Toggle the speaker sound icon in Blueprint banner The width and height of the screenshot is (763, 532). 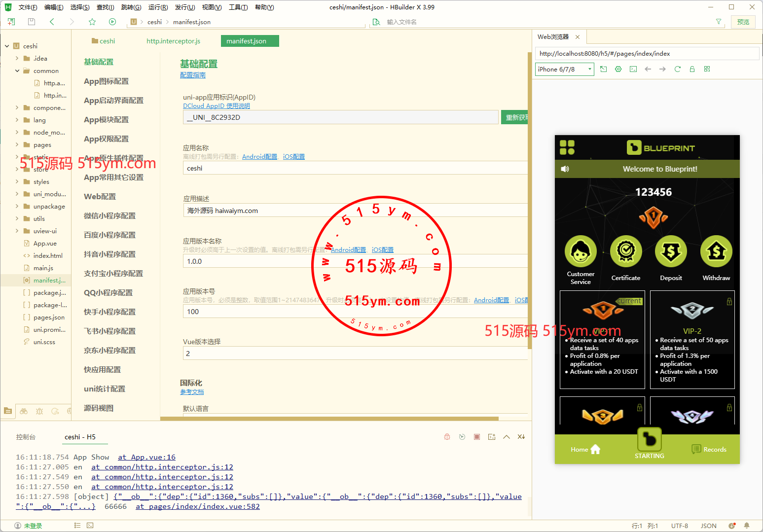(565, 169)
